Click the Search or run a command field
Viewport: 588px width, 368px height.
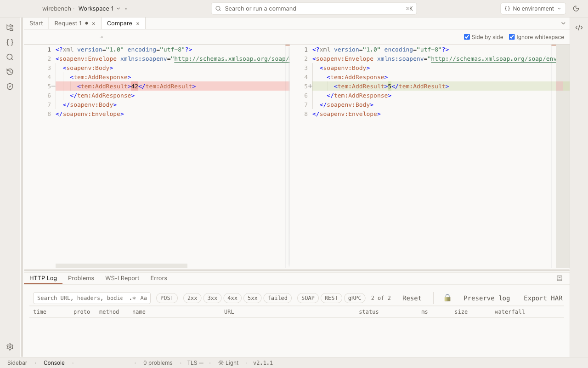pos(314,8)
